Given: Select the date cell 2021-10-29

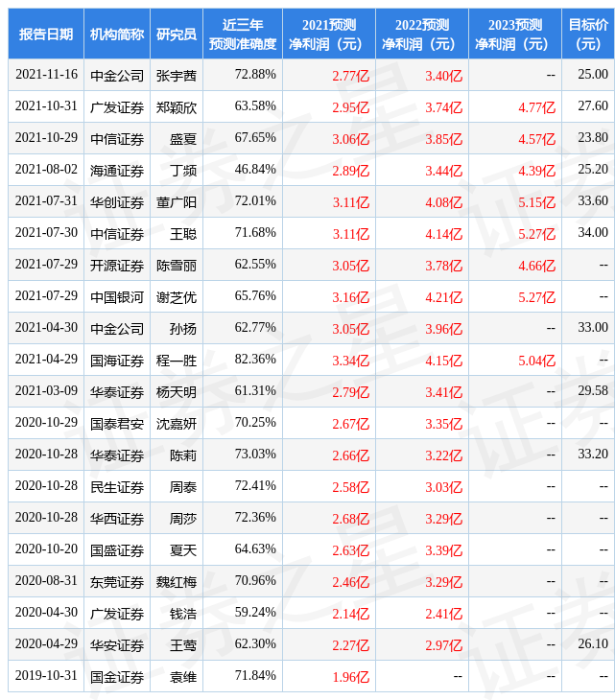Looking at the screenshot, I should [x=46, y=137].
